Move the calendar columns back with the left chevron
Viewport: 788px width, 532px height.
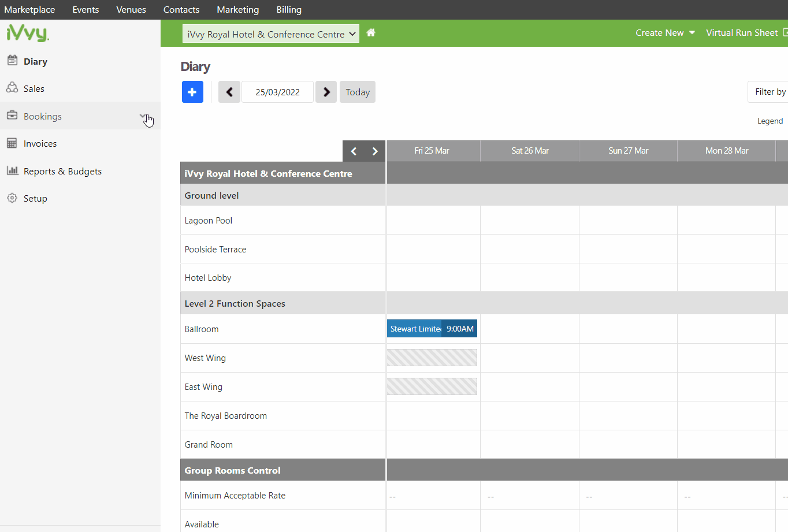[x=354, y=151]
